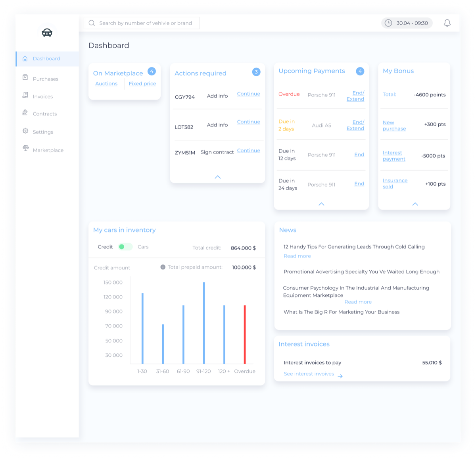Click the Settings gear icon

click(25, 131)
